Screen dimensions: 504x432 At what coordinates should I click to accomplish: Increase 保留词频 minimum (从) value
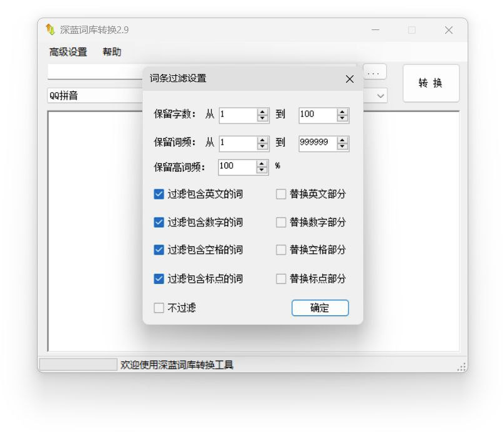[263, 140]
